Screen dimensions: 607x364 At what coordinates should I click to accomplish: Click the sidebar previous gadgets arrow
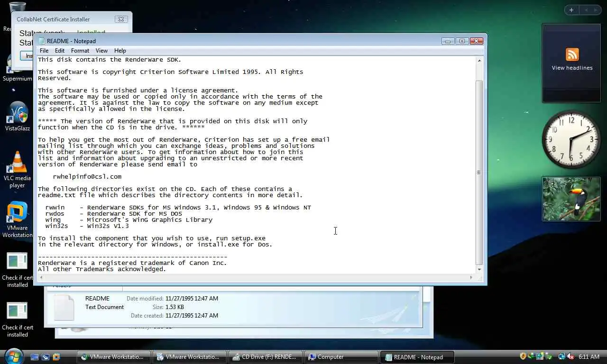585,10
